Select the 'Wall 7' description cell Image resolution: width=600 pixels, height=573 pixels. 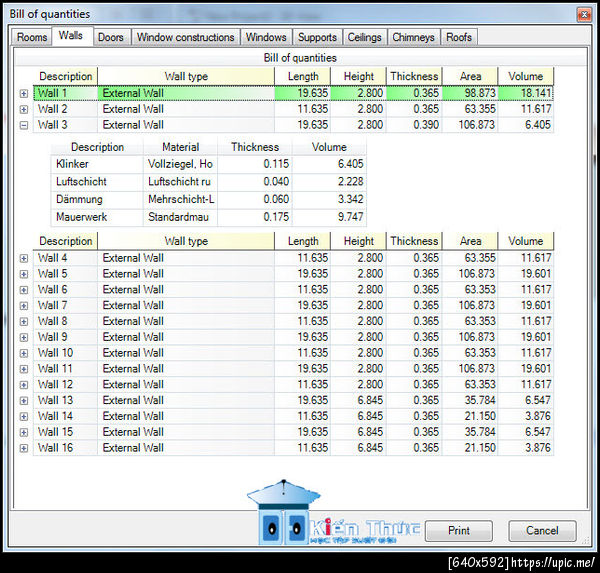pos(65,306)
